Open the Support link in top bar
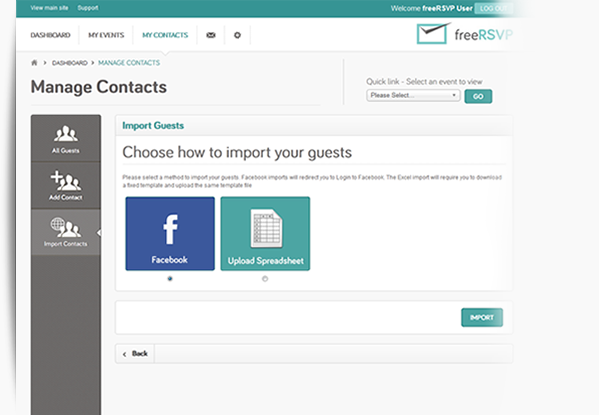The image size is (599, 415). coord(87,8)
